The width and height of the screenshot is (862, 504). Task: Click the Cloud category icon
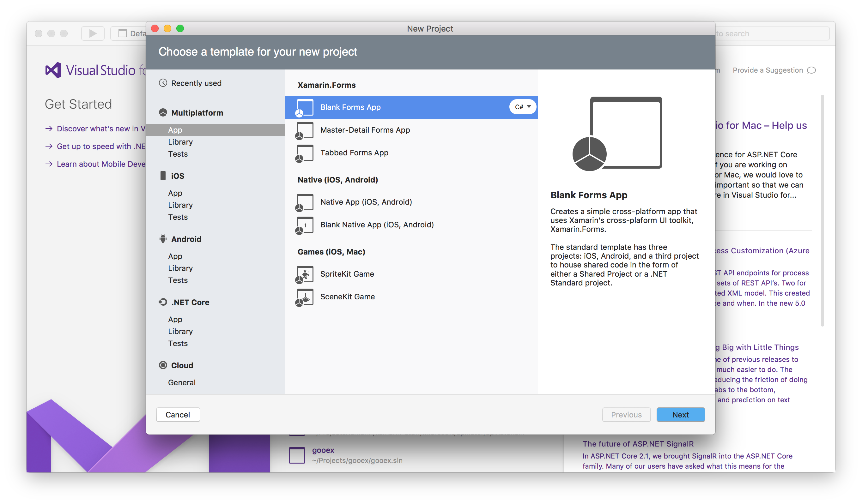pyautogui.click(x=163, y=365)
